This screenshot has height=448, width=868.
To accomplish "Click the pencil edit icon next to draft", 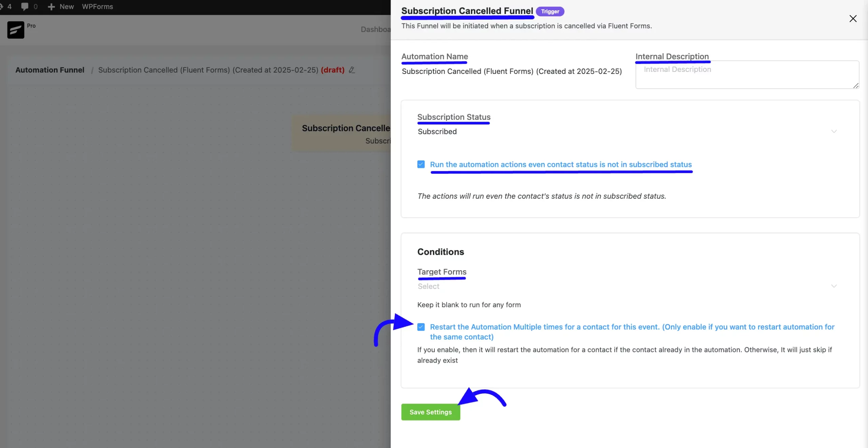I will pyautogui.click(x=352, y=70).
